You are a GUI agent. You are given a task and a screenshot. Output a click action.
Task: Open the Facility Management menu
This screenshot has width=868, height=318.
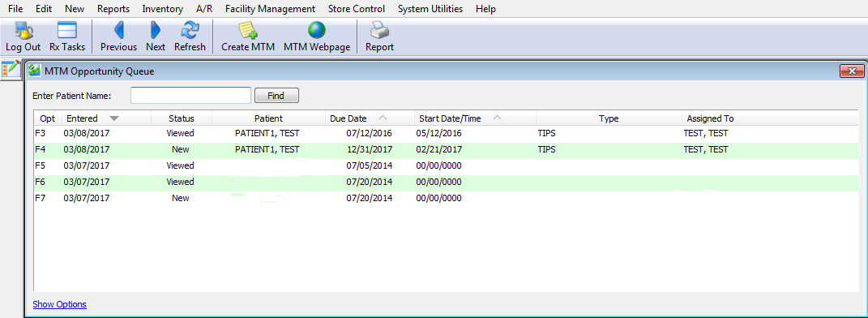pyautogui.click(x=270, y=9)
